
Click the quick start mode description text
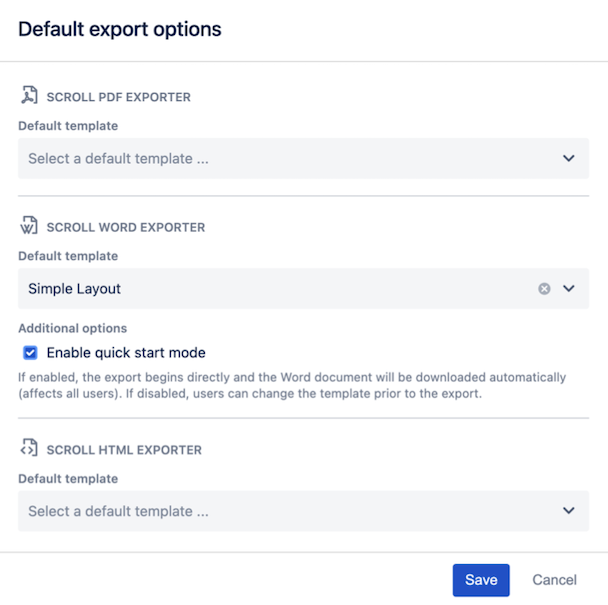[290, 385]
